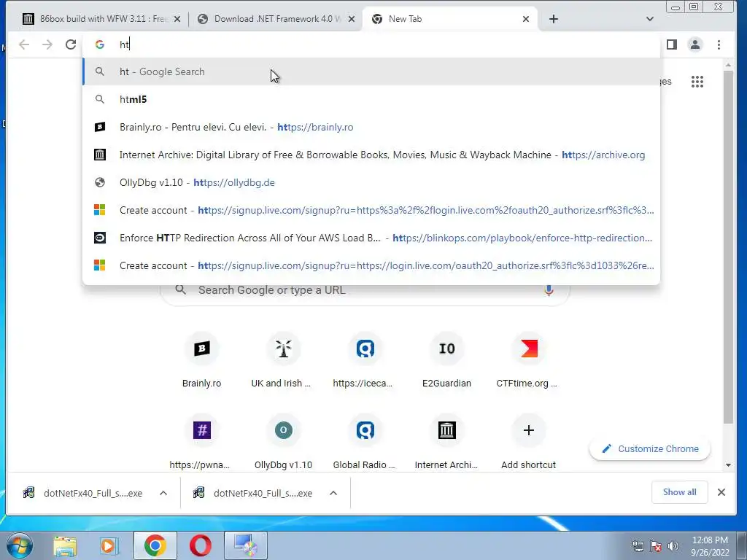747x560 pixels.
Task: Open the Internet Archive shortcut tile
Action: (x=447, y=443)
